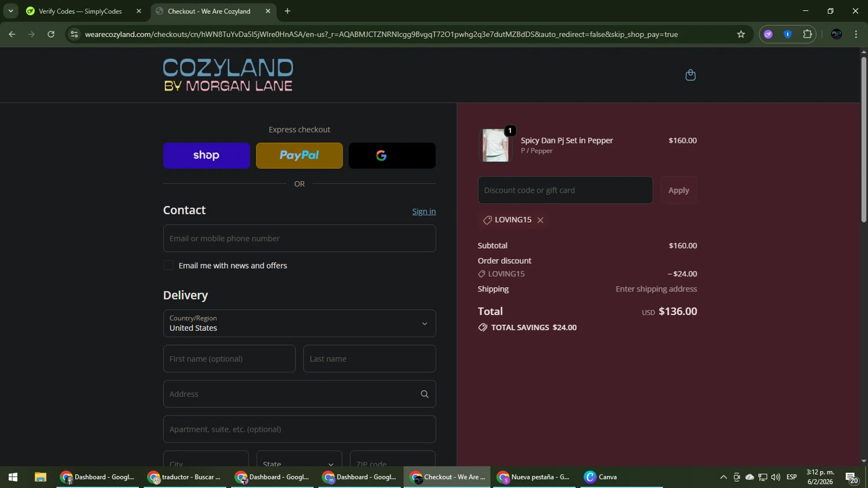Click the page vertical scrollbar
868x488 pixels.
[x=863, y=139]
